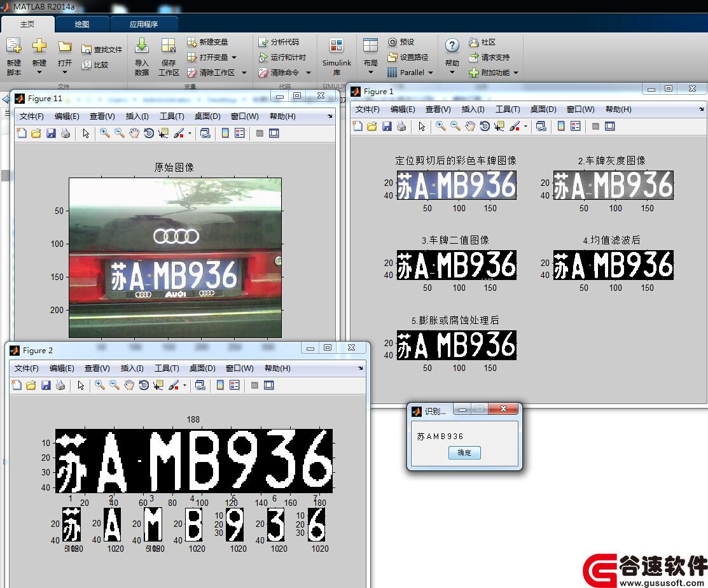Toggle Show Plot Tools and Dock in Figure 1
This screenshot has height=588, width=708.
610,127
